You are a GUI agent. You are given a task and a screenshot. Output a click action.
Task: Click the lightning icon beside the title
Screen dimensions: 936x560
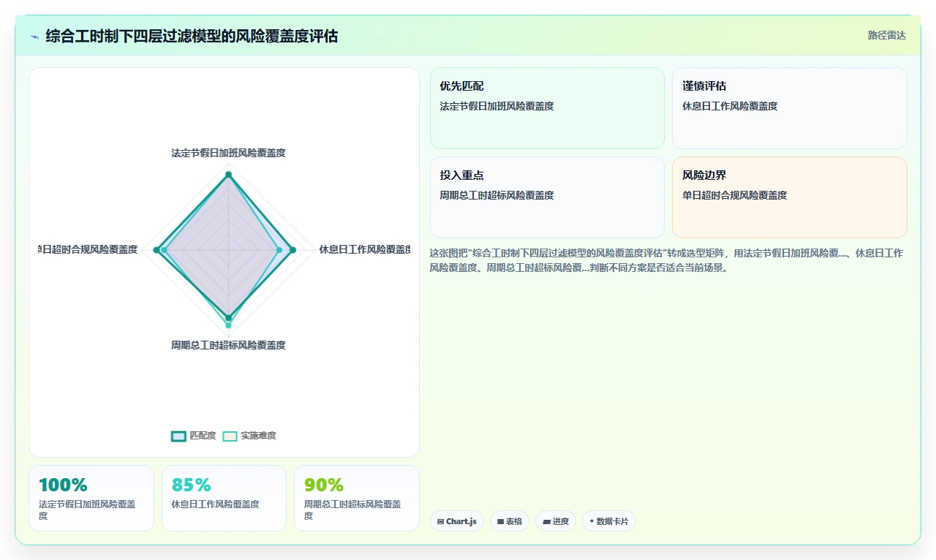coord(34,37)
